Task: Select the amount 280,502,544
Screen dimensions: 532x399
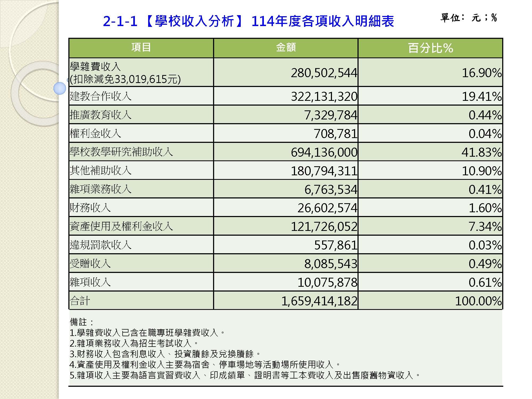Action: coord(324,73)
